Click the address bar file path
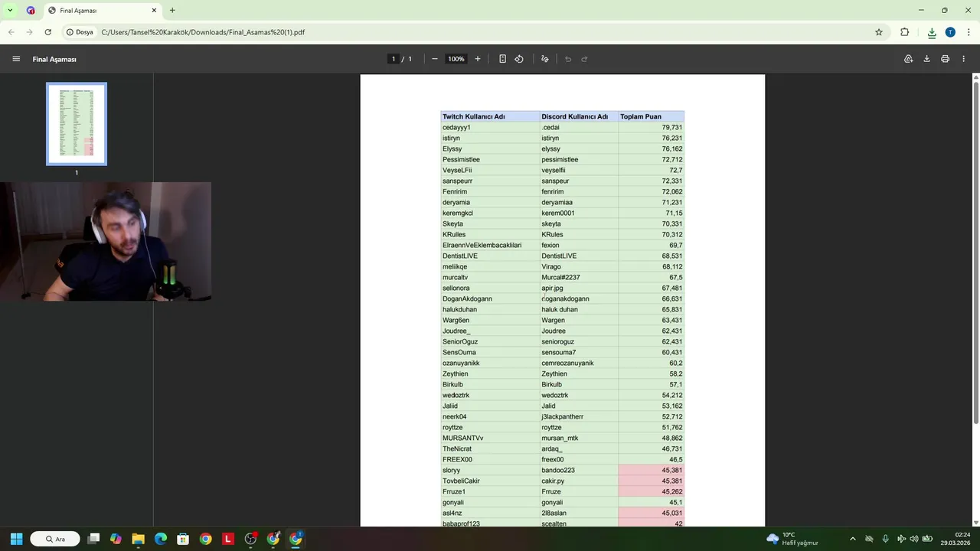The image size is (980, 551). click(203, 32)
